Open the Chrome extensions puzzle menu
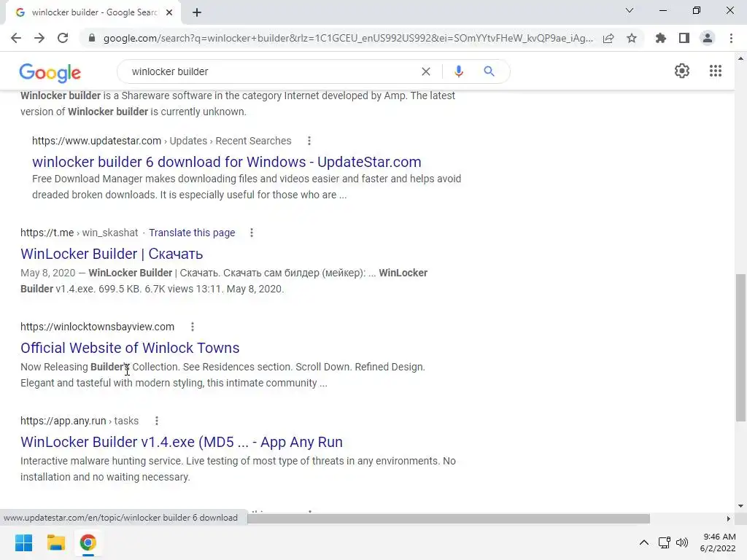 [x=661, y=38]
